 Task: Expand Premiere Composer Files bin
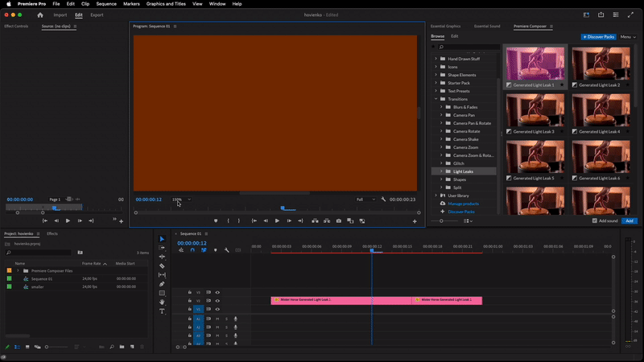[18, 271]
